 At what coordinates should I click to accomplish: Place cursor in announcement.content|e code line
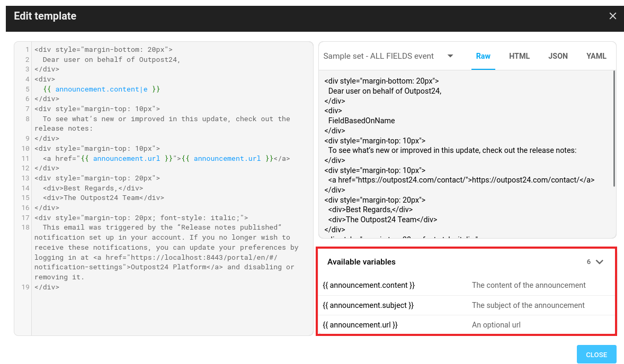point(106,89)
